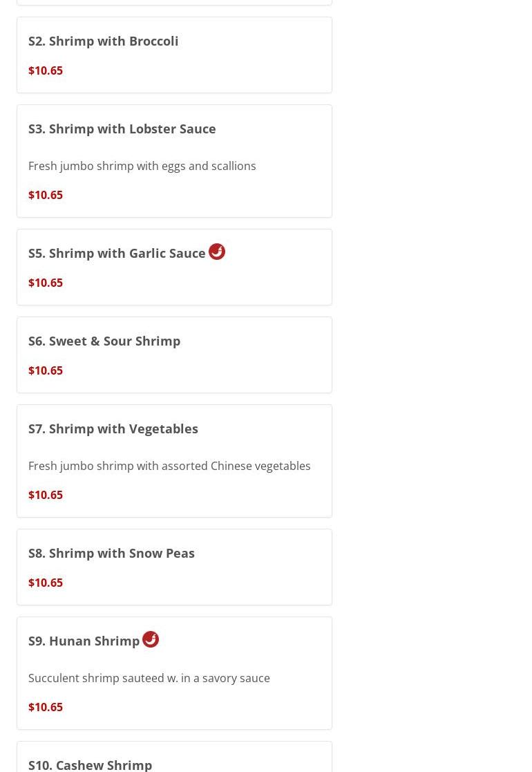
Task: Open S10. Cashew Shrimp item
Action: [x=91, y=764]
